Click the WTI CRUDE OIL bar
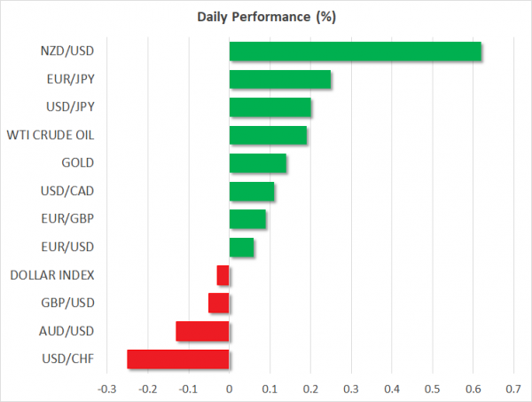Image resolution: width=532 pixels, height=402 pixels. point(268,135)
